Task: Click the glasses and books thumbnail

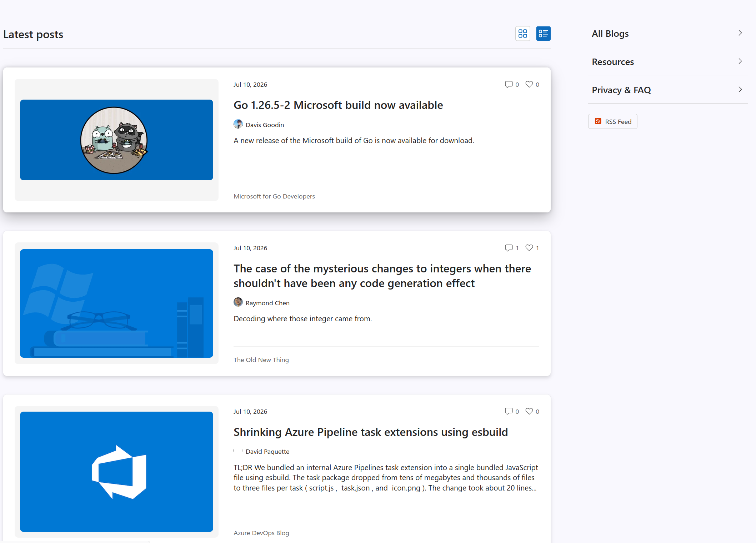Action: (x=116, y=303)
